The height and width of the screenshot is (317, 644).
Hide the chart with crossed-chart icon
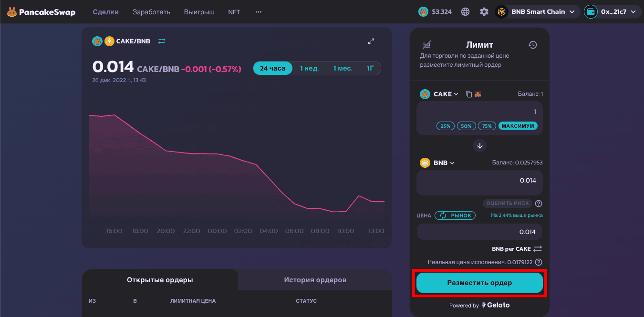click(x=427, y=45)
